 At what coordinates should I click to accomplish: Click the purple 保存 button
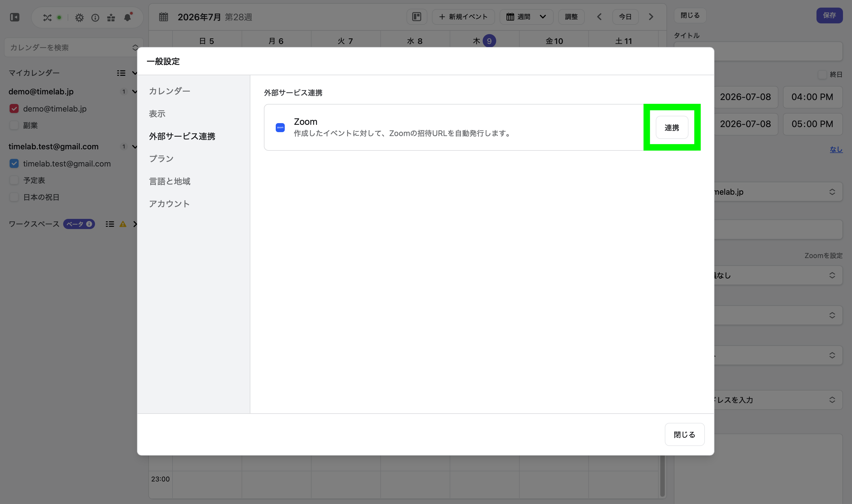click(829, 15)
